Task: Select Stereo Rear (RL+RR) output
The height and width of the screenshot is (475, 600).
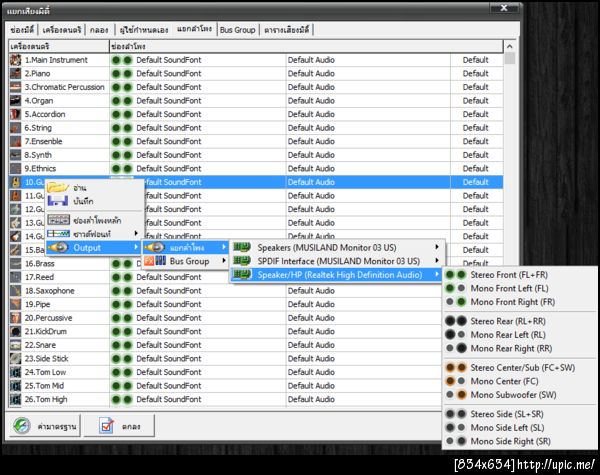Action: point(518,321)
